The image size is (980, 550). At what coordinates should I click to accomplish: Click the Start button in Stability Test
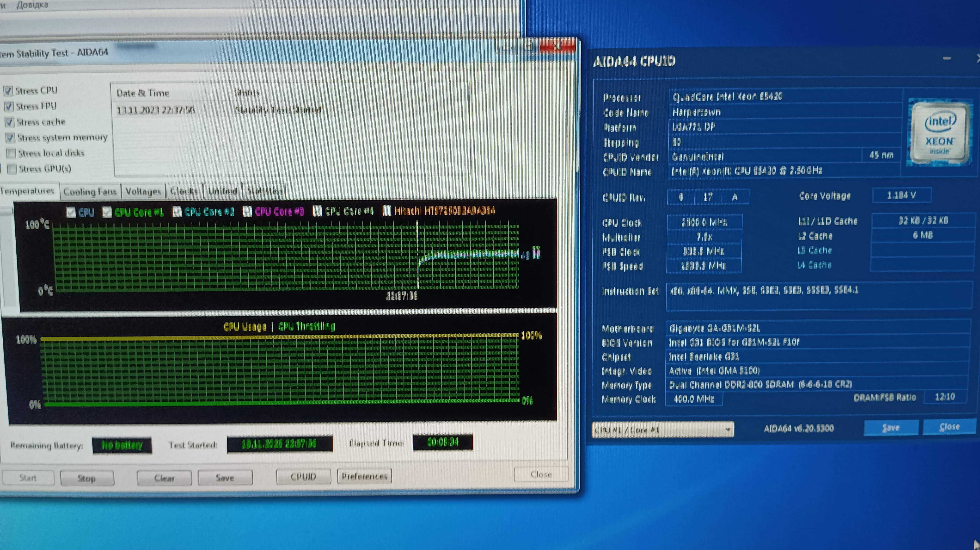click(x=28, y=478)
